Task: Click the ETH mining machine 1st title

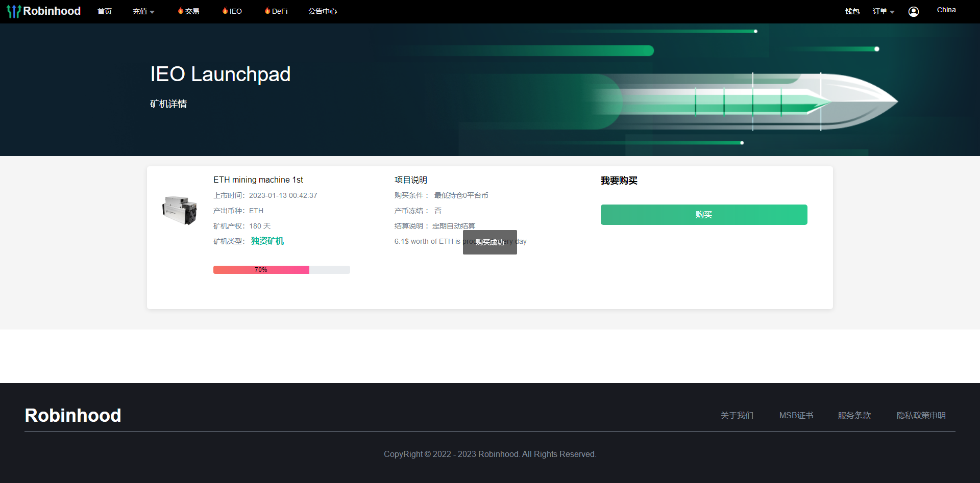Action: tap(258, 180)
